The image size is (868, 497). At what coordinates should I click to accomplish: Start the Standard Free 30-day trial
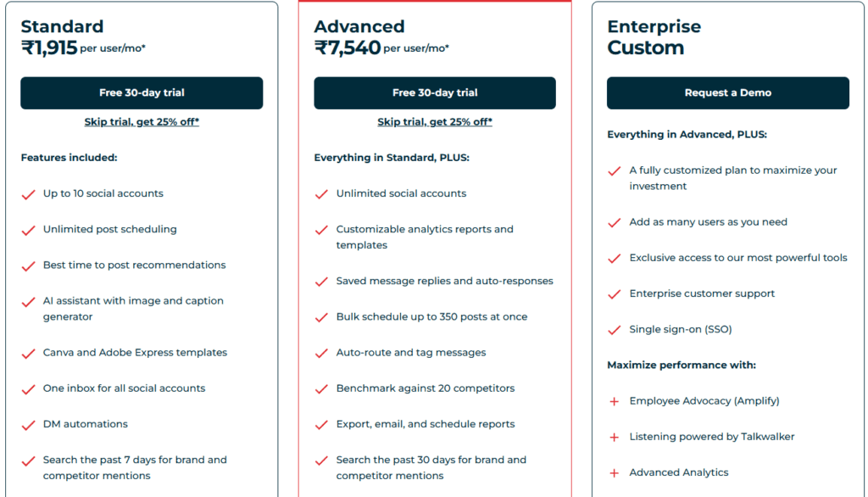[142, 92]
